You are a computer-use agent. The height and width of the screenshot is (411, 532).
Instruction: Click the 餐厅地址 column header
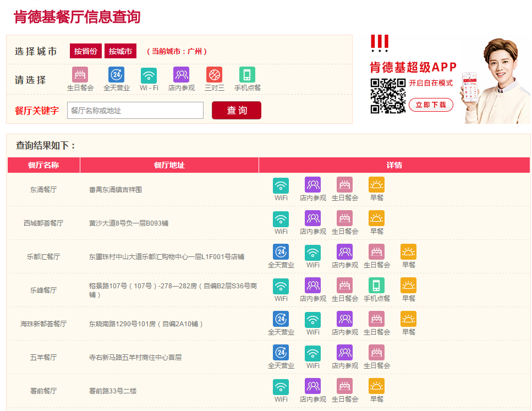click(169, 165)
